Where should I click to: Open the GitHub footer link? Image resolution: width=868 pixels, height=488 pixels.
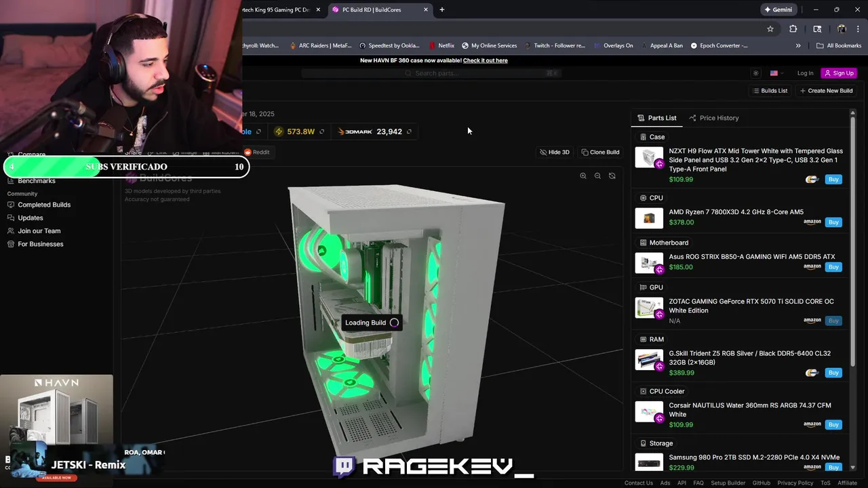762,483
